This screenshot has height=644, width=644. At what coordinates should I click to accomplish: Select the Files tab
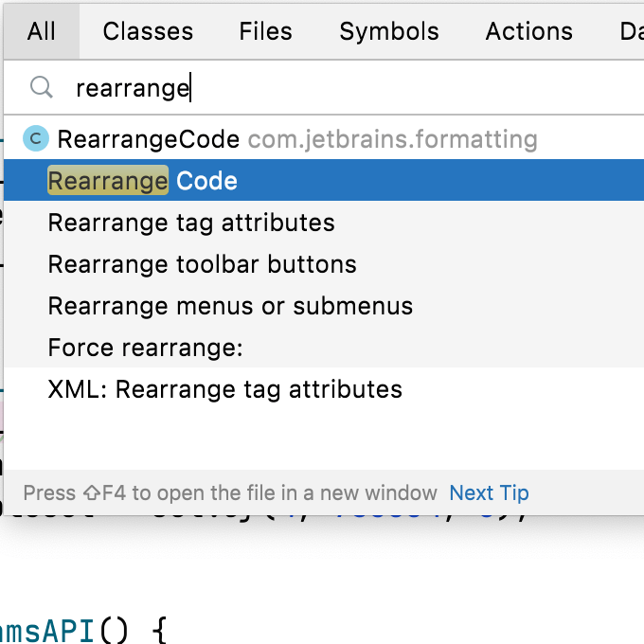pos(265,31)
